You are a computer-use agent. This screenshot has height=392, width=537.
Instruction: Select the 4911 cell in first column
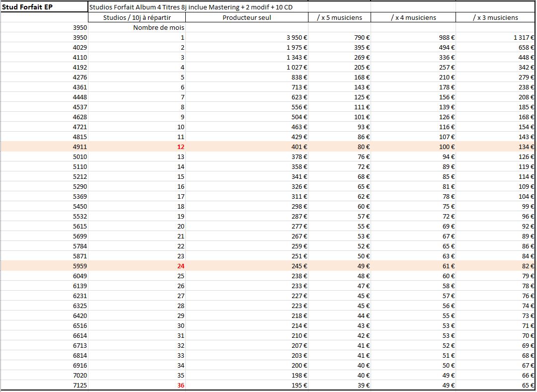coord(79,147)
